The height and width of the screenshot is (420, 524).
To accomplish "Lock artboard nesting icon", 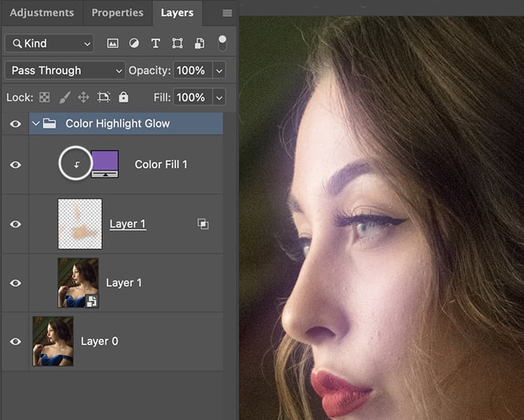I will point(103,97).
